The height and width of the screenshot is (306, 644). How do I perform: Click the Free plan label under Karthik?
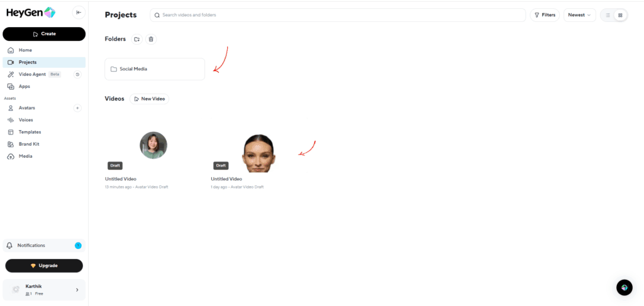pos(39,293)
